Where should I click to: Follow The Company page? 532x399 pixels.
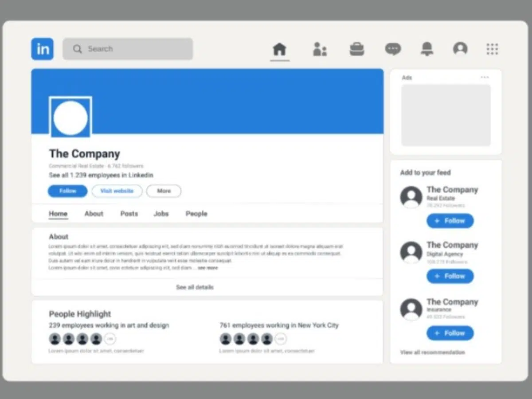pyautogui.click(x=68, y=191)
